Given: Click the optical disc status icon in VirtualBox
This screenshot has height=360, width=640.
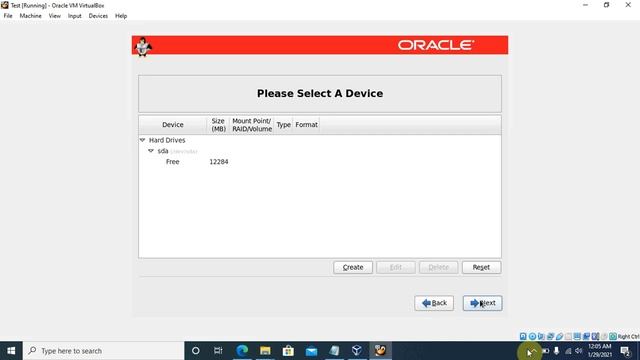Looking at the screenshot, I should click(x=532, y=336).
